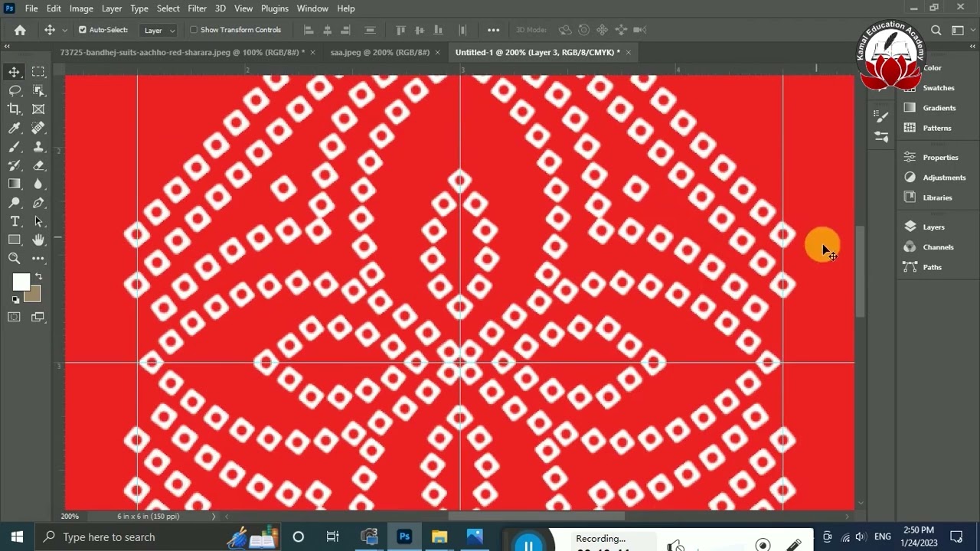Screen dimensions: 980x551
Task: Swap foreground and background colors
Action: coord(38,277)
